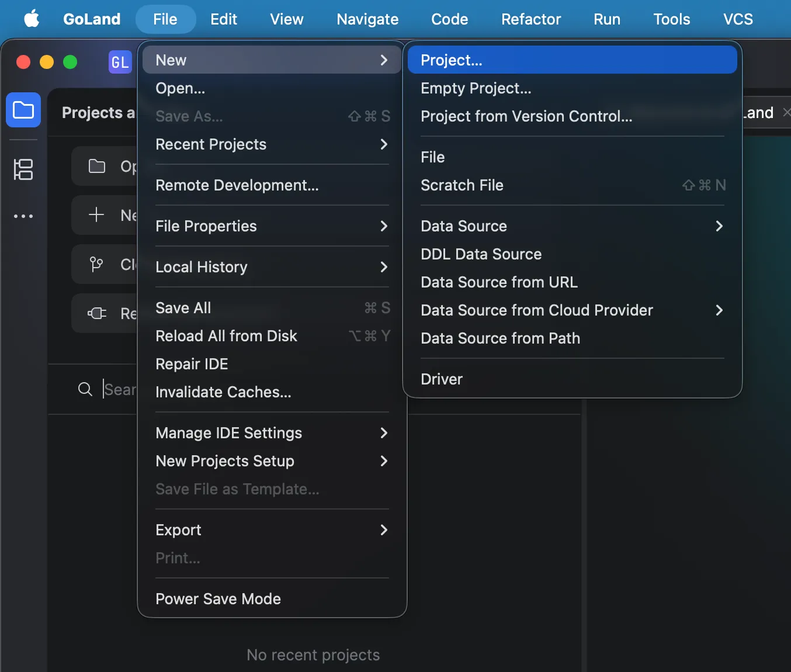
Task: Click the search magnifier icon
Action: [x=85, y=389]
